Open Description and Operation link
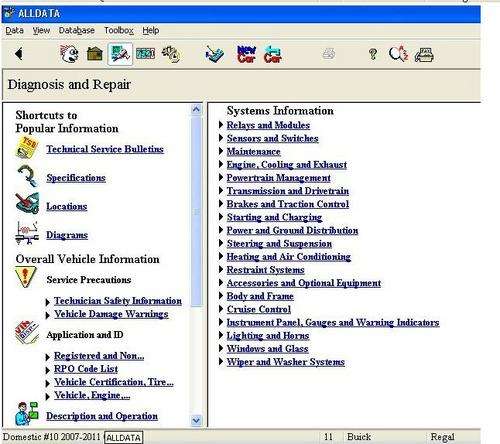Screen dimensions: 500x444 [x=102, y=416]
